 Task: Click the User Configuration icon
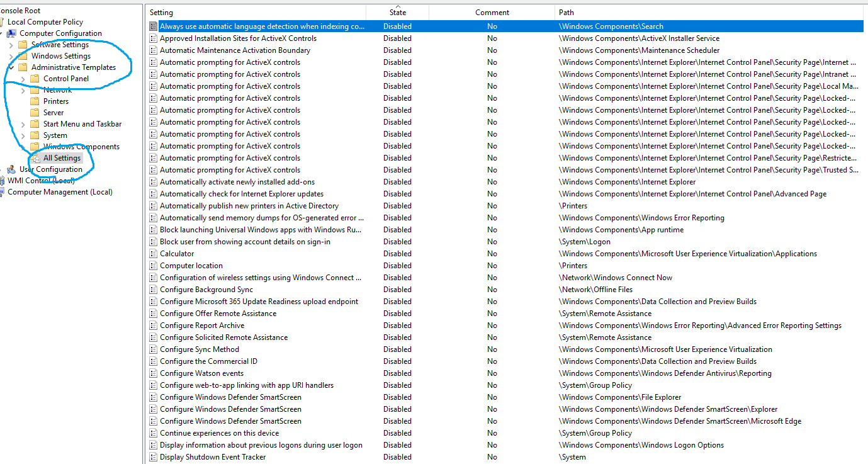point(11,169)
